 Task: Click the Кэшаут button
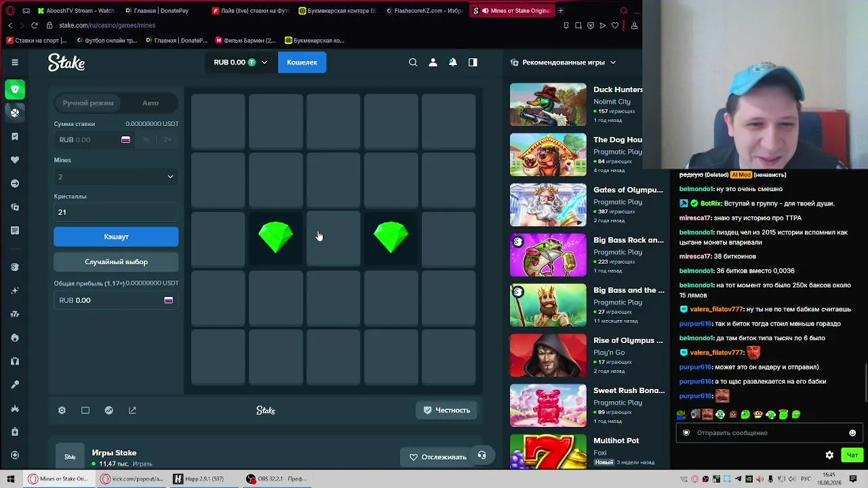pyautogui.click(x=116, y=237)
